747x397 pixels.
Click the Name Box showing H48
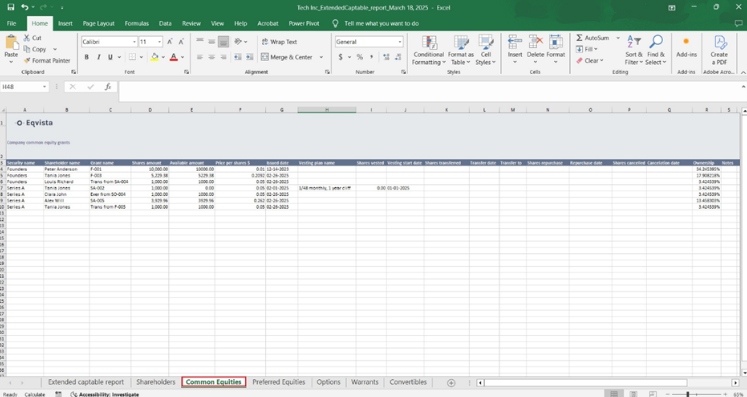point(25,87)
